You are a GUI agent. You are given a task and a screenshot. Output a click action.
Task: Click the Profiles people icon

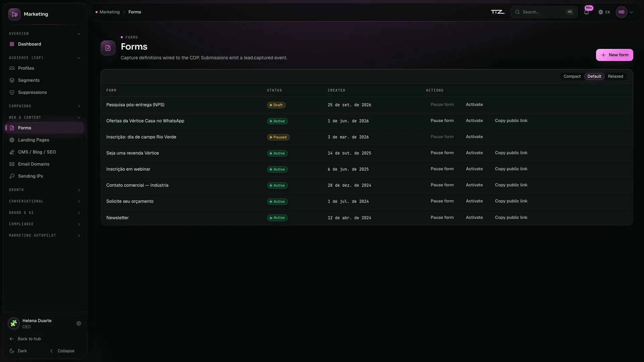[12, 68]
